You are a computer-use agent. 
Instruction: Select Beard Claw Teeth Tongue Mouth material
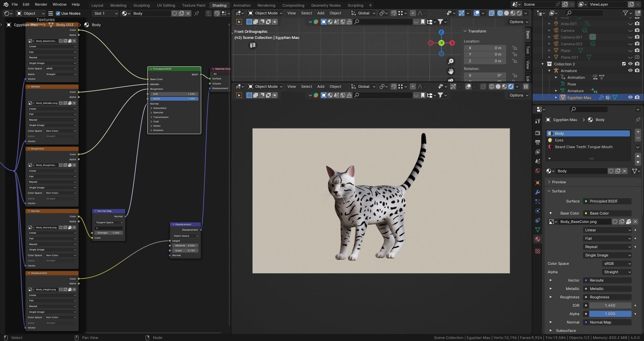588,147
